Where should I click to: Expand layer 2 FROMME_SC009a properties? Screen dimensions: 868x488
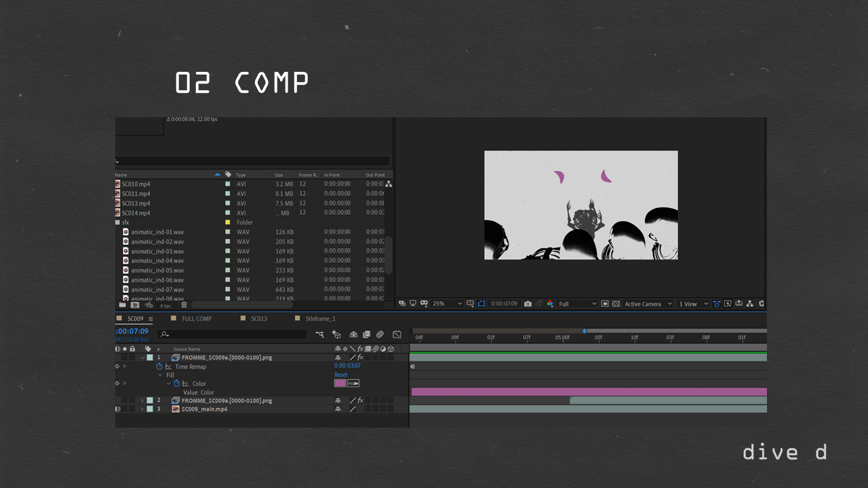coord(142,401)
